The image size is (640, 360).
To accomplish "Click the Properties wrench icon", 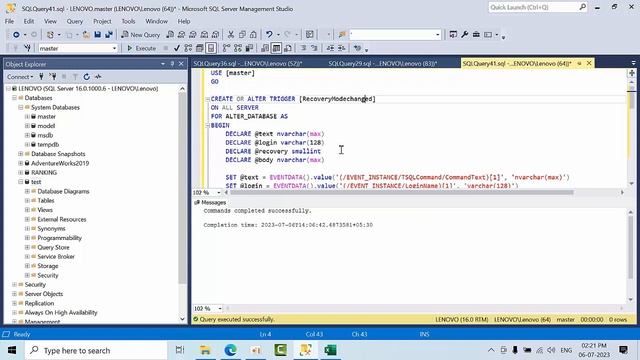I will (x=464, y=35).
